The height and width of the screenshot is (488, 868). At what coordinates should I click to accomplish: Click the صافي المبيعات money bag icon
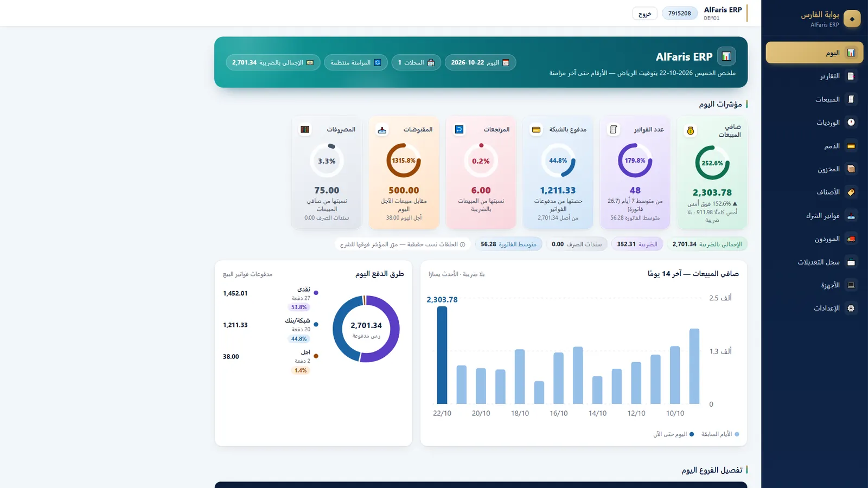pyautogui.click(x=691, y=131)
